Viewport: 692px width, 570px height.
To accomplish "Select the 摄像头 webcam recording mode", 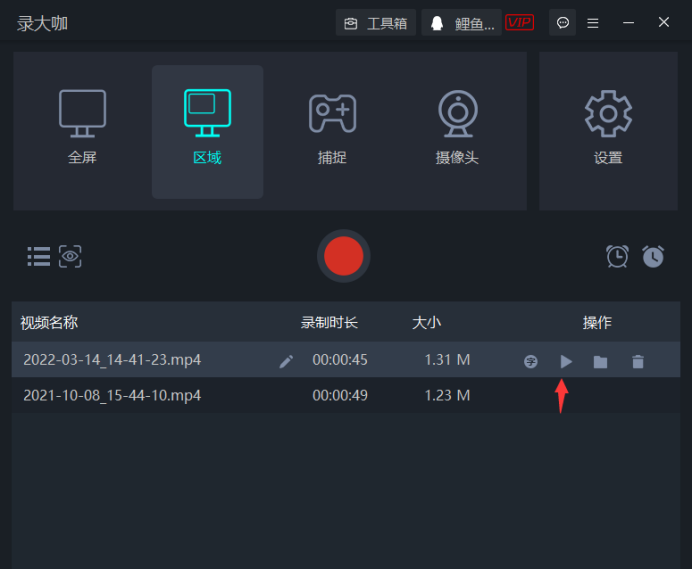I will pyautogui.click(x=457, y=128).
